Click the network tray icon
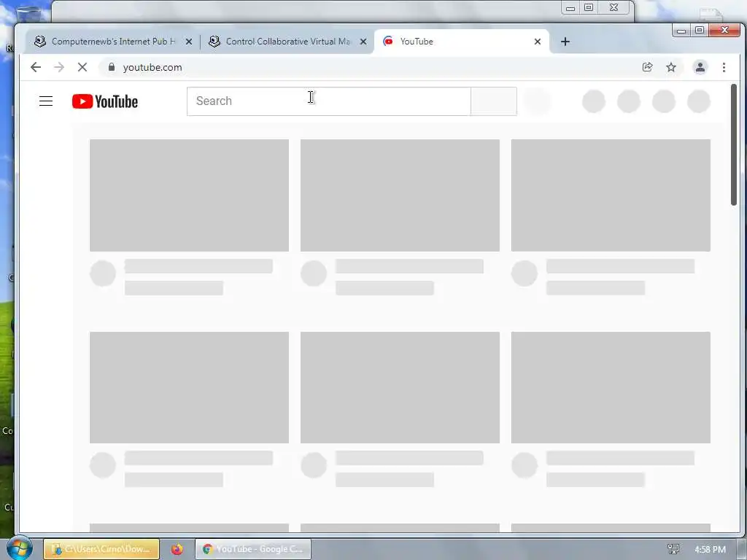The width and height of the screenshot is (747, 560). 673,549
